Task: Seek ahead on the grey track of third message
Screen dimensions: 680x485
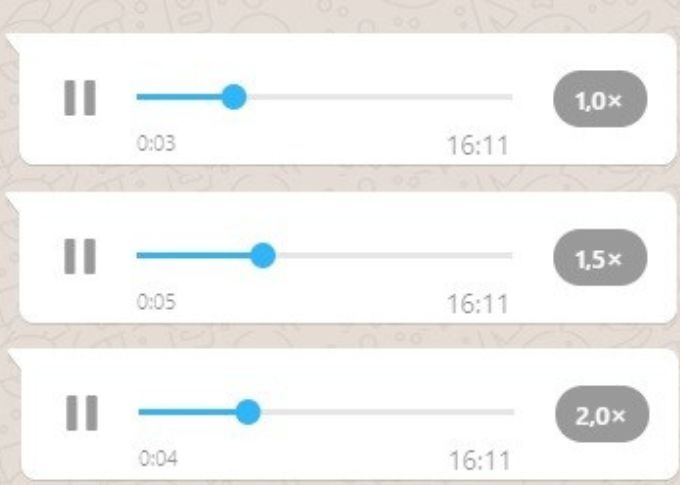Action: [388, 412]
